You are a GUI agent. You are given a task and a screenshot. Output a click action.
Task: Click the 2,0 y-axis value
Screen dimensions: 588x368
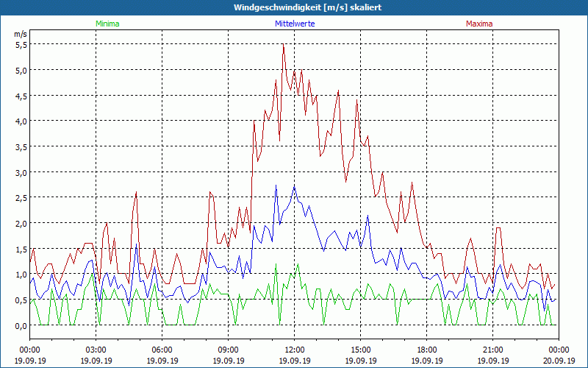coord(21,224)
